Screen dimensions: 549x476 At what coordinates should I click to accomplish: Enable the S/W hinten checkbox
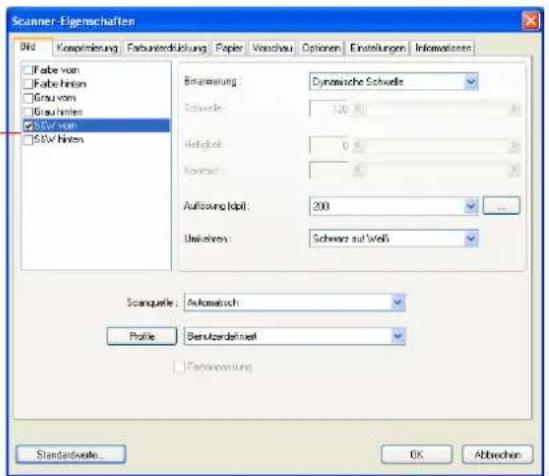[28, 140]
